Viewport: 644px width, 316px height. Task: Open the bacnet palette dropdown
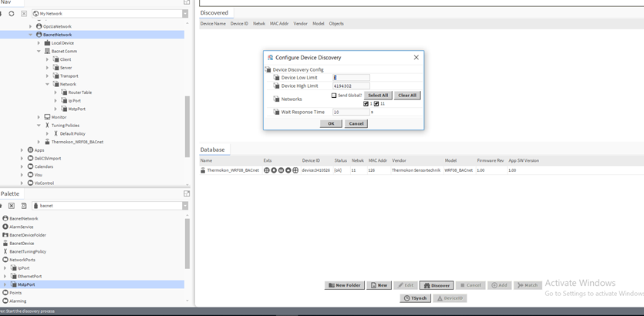click(185, 206)
